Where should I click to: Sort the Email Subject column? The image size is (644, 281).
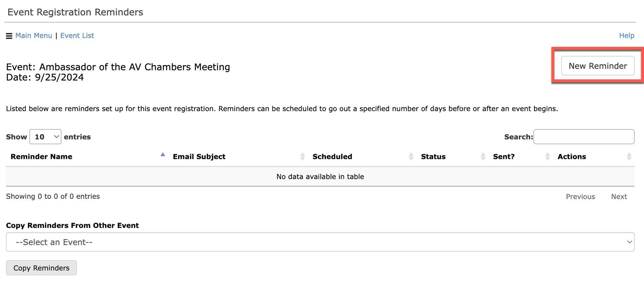(x=303, y=156)
